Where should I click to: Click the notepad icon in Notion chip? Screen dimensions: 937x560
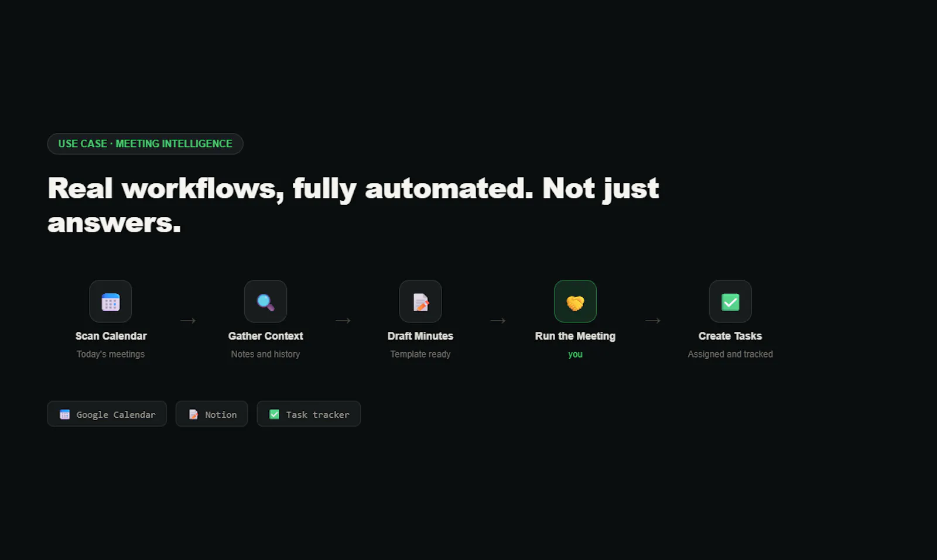pyautogui.click(x=193, y=414)
